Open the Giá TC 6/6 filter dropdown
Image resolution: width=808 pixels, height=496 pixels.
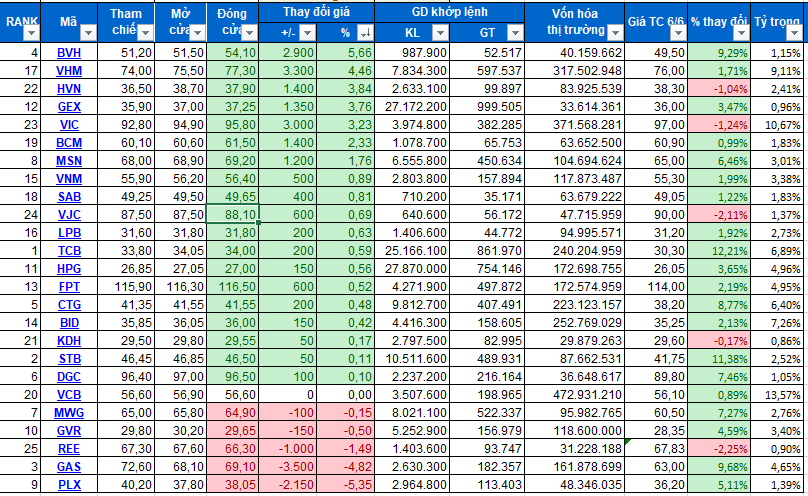[678, 33]
